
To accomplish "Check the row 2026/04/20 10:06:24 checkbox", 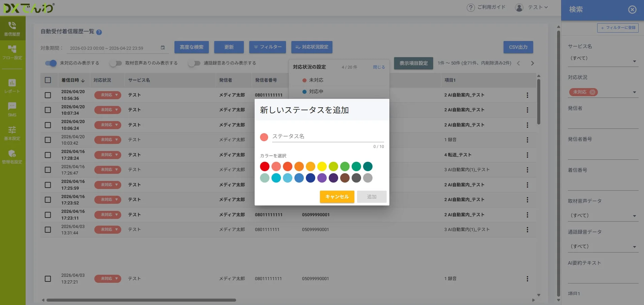I will click(x=48, y=125).
